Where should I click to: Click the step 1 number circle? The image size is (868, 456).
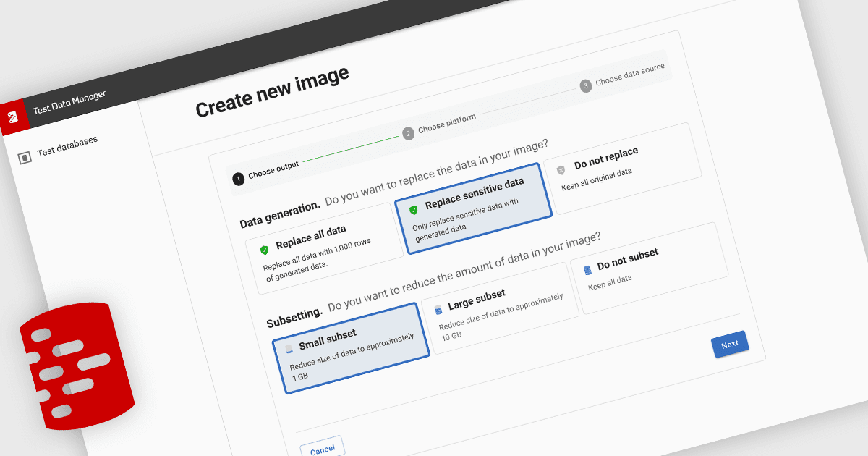(x=238, y=180)
